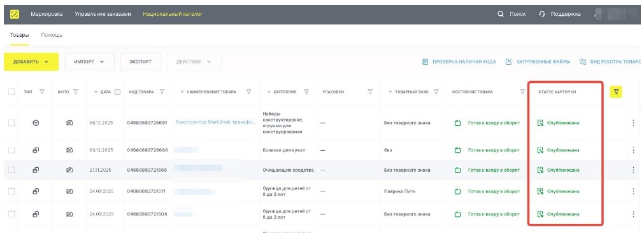Click product code 04680883721566

[x=147, y=170]
